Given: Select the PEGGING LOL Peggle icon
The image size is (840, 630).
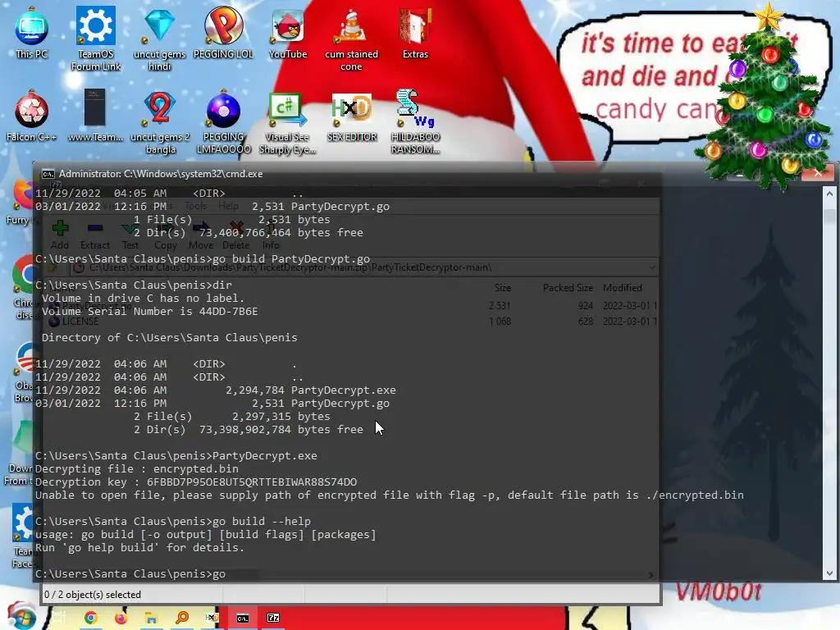Looking at the screenshot, I should (x=223, y=32).
